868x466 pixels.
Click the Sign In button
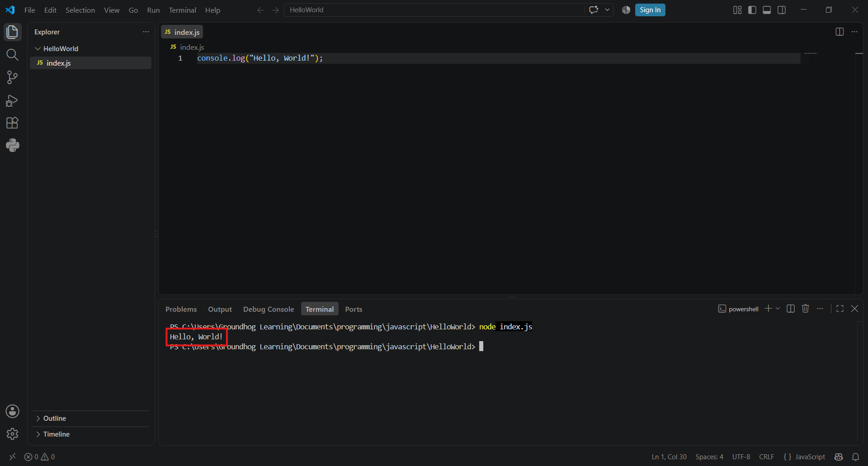pos(650,10)
